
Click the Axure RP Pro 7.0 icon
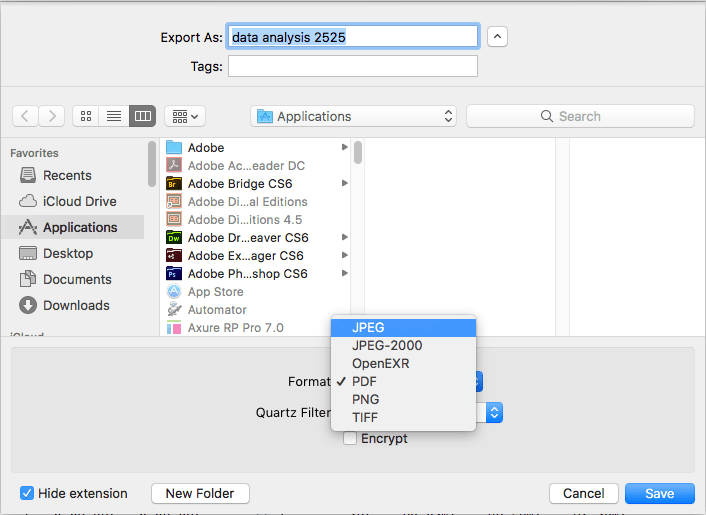click(174, 328)
